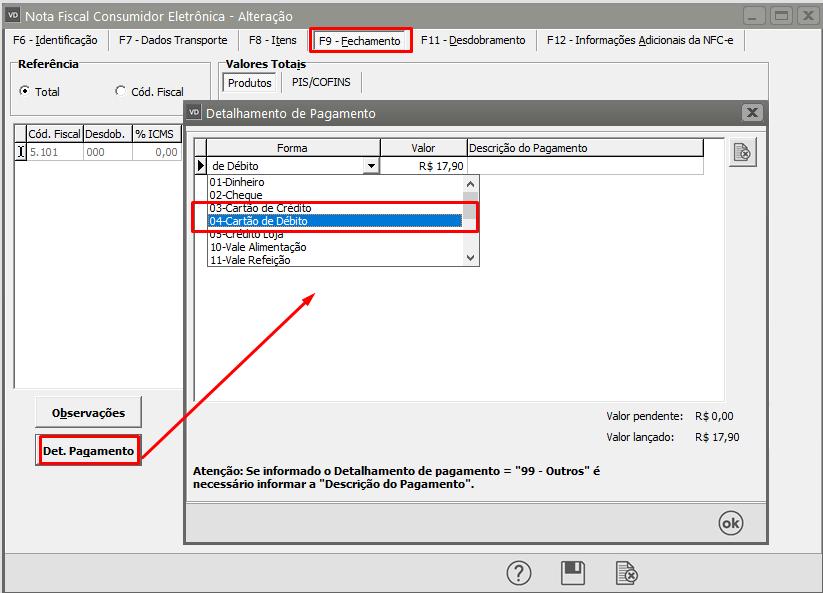Click the cancel document icon in bottom bar

click(x=626, y=573)
